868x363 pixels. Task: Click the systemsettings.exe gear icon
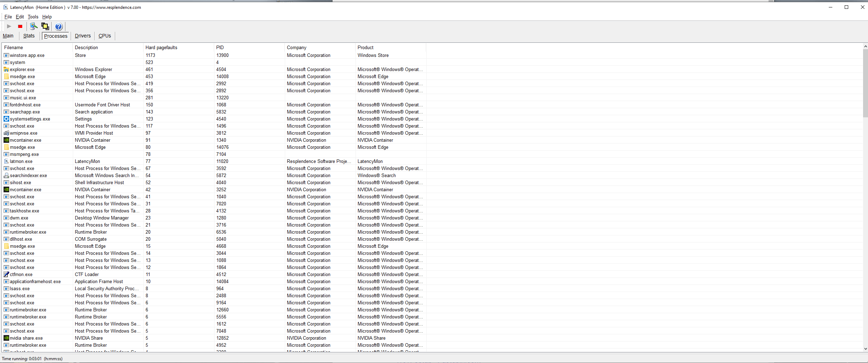[6, 119]
